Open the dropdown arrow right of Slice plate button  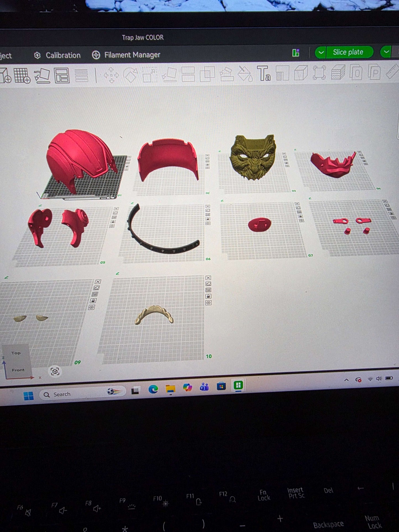click(x=386, y=52)
